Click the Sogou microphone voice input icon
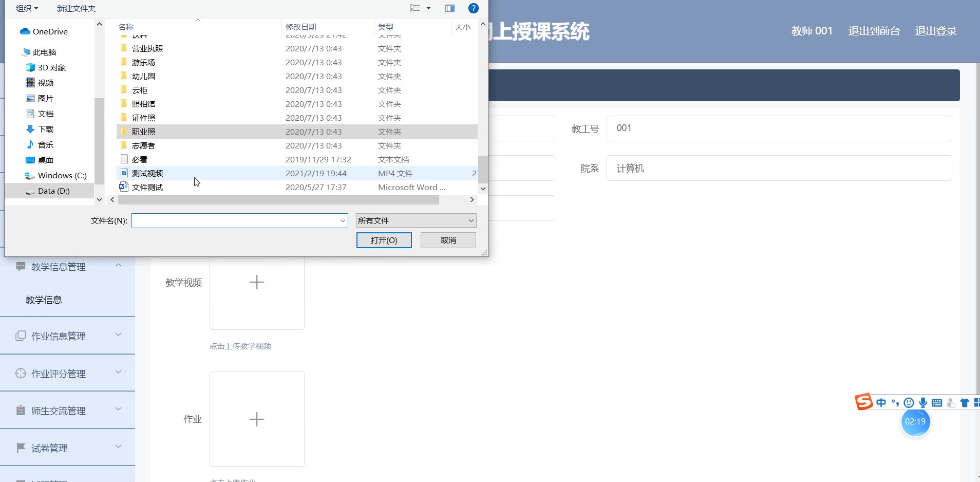980x482 pixels. [x=923, y=403]
